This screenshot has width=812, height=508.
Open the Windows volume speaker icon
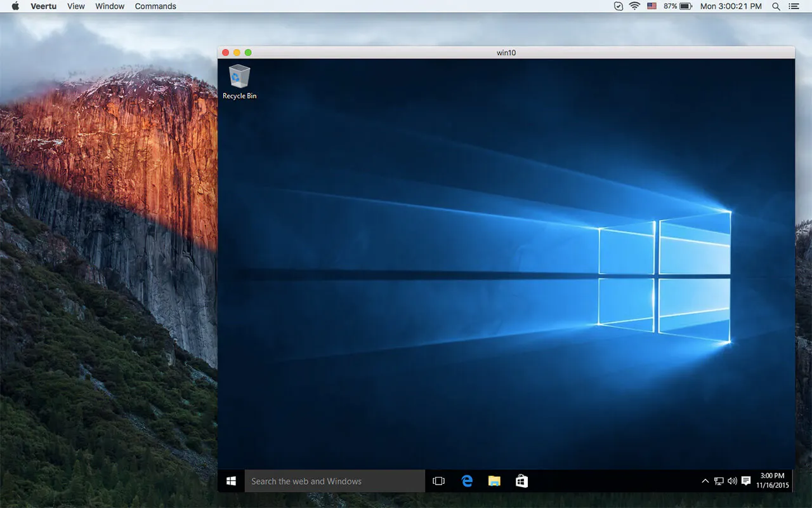click(732, 481)
